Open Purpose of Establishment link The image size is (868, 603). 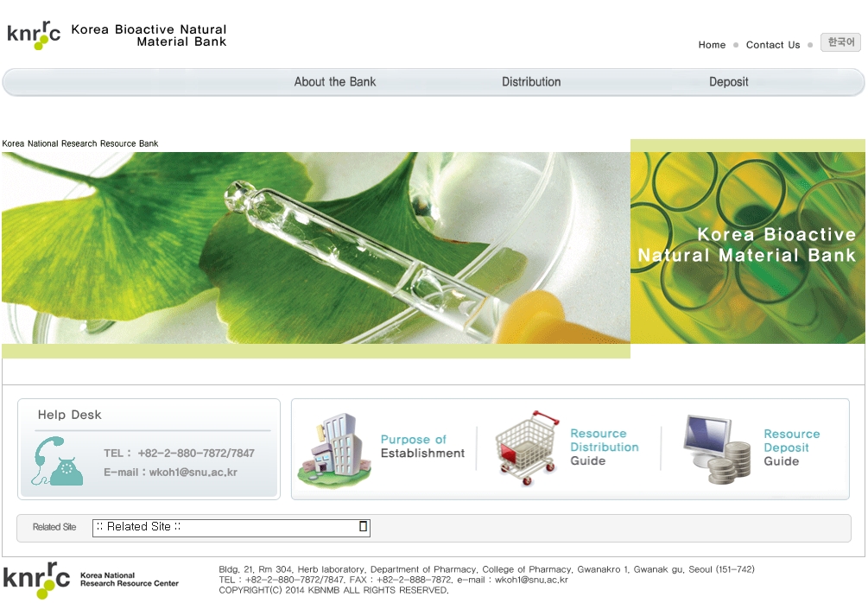pyautogui.click(x=422, y=447)
